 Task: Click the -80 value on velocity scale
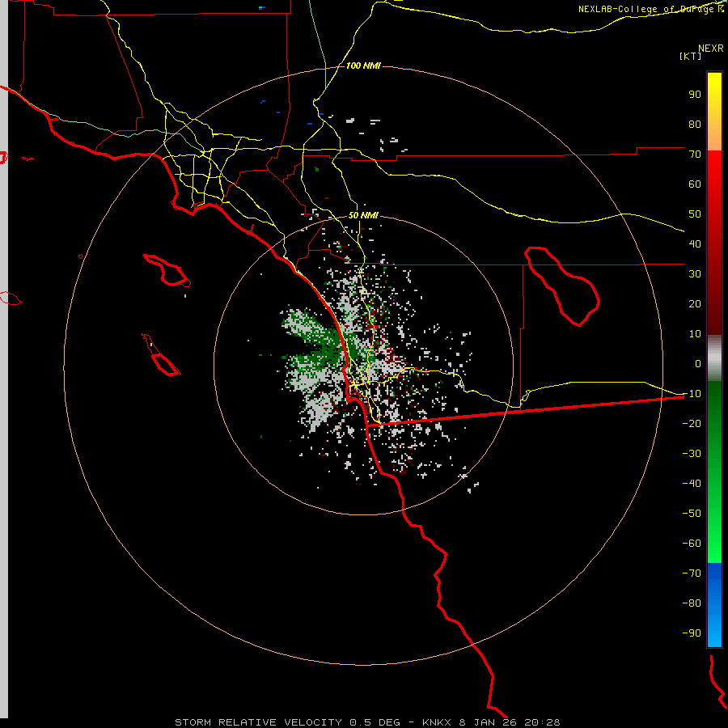click(692, 603)
